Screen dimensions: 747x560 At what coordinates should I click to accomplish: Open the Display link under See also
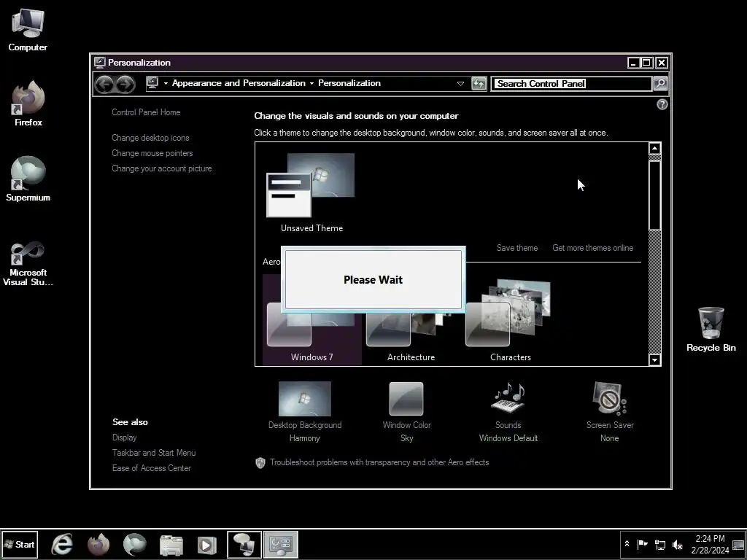coord(124,437)
